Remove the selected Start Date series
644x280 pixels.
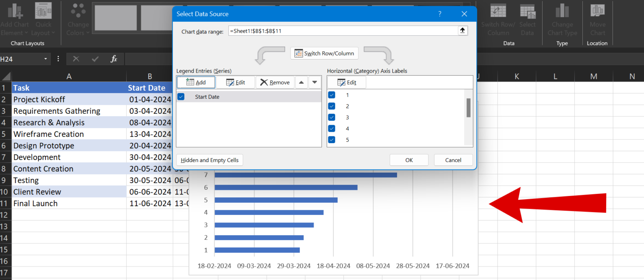coord(275,82)
